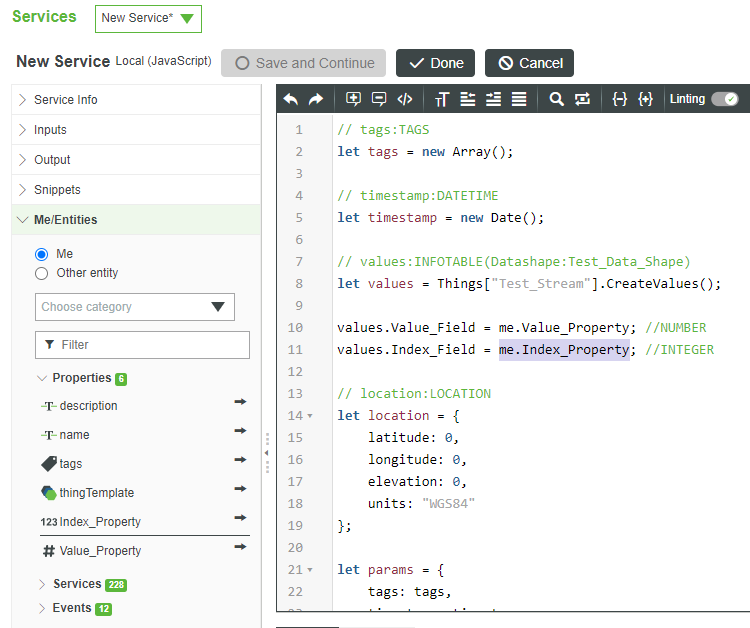Toggle the Linting switch

tap(724, 99)
